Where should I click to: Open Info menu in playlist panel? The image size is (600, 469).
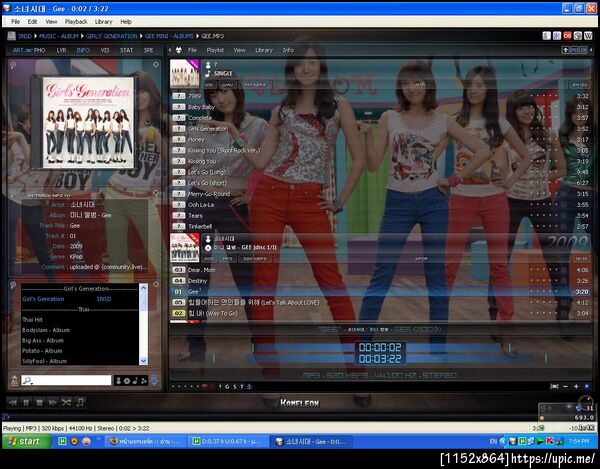click(x=288, y=50)
